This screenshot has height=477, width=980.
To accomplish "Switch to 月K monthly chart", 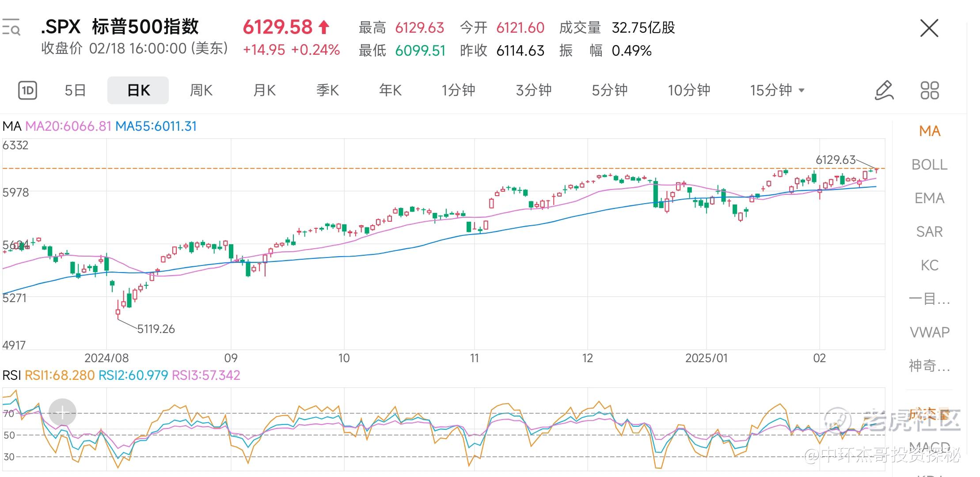I will click(264, 91).
